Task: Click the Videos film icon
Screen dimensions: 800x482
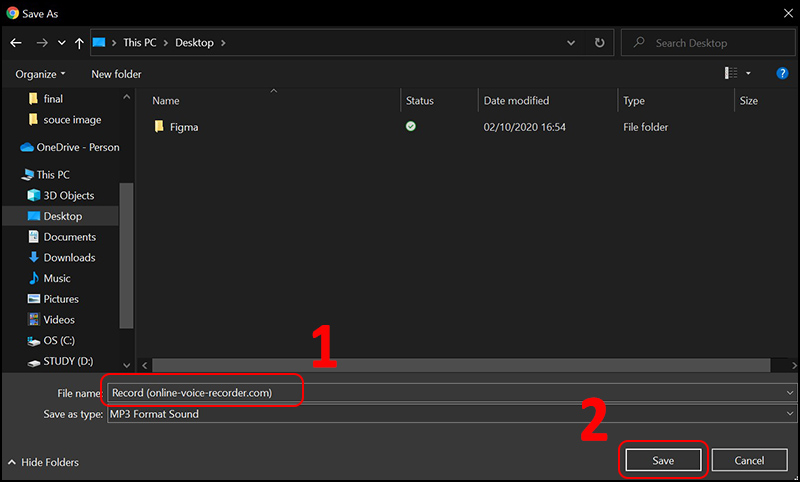Action: [x=34, y=320]
